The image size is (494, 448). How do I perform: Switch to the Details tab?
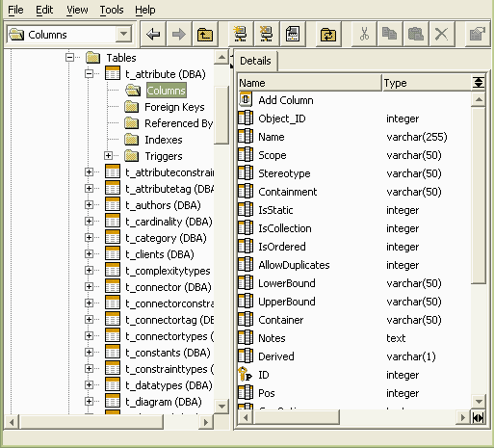[255, 61]
